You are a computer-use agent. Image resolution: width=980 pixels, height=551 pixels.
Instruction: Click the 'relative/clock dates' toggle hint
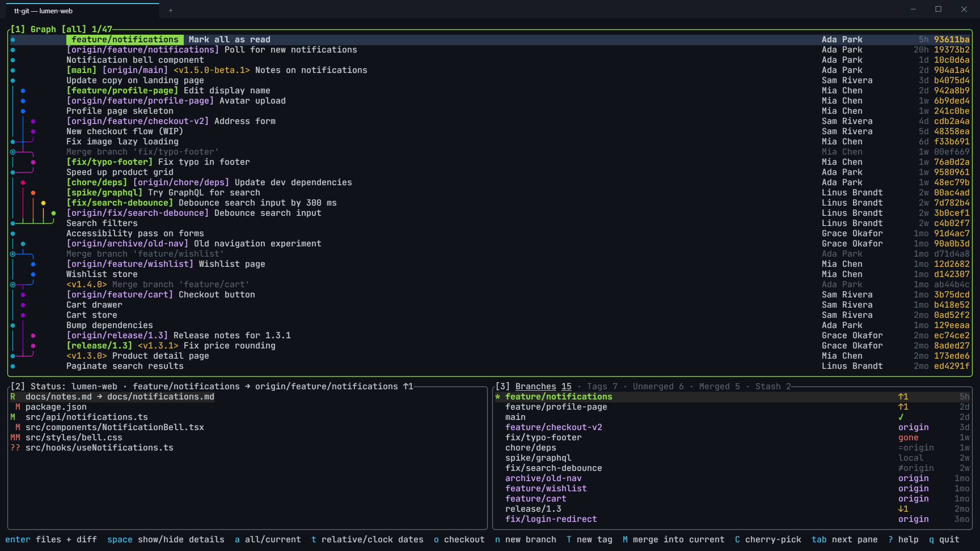click(x=367, y=539)
